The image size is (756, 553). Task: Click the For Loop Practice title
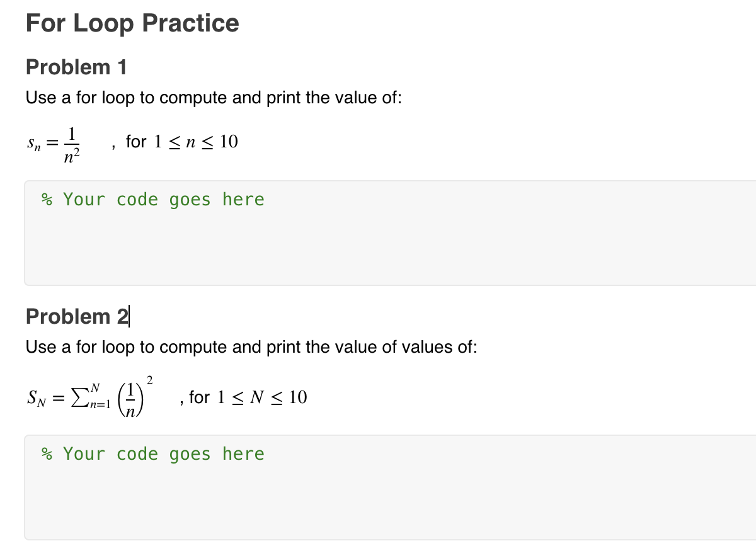(x=132, y=23)
